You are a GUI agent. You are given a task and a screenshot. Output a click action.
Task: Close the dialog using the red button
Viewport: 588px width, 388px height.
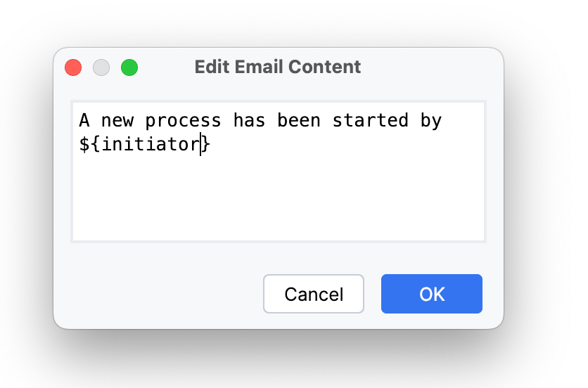coord(73,67)
